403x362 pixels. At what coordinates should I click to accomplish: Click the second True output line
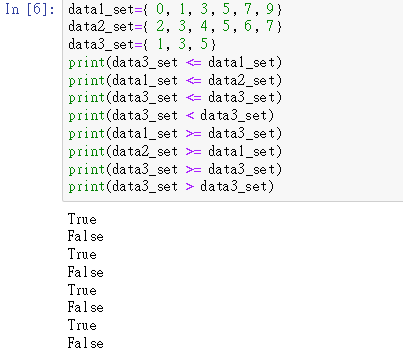(82, 254)
